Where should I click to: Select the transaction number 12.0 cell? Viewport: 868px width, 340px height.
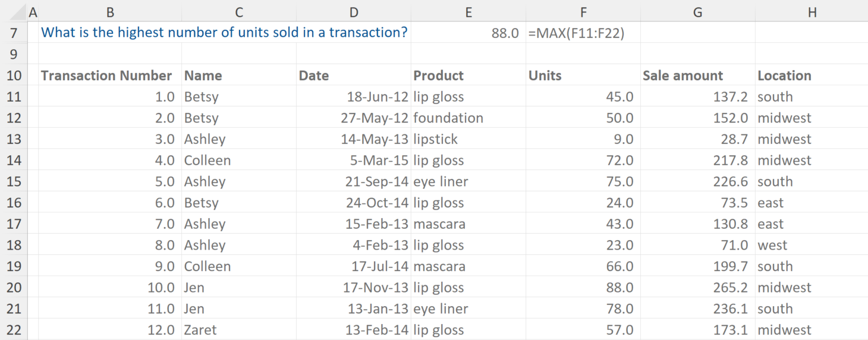(x=110, y=329)
